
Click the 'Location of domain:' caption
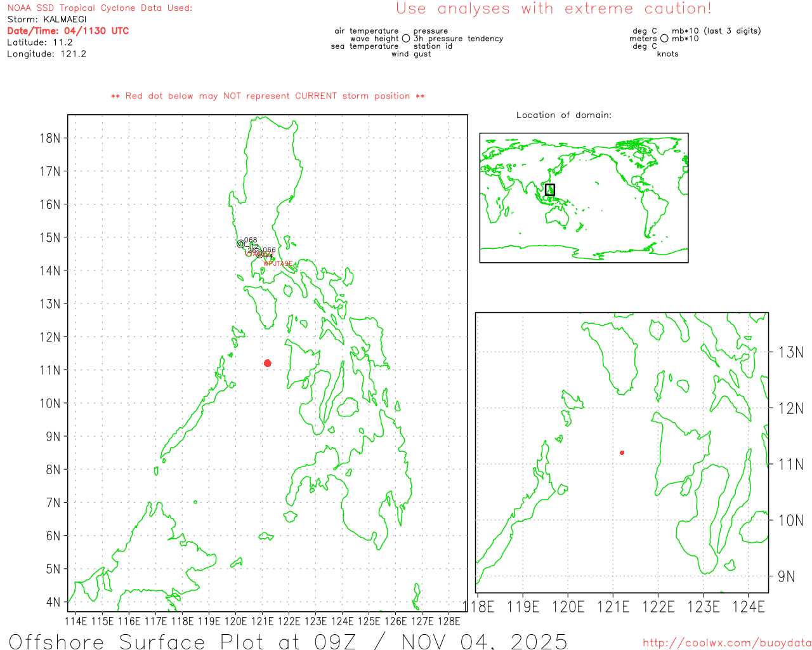(x=564, y=115)
